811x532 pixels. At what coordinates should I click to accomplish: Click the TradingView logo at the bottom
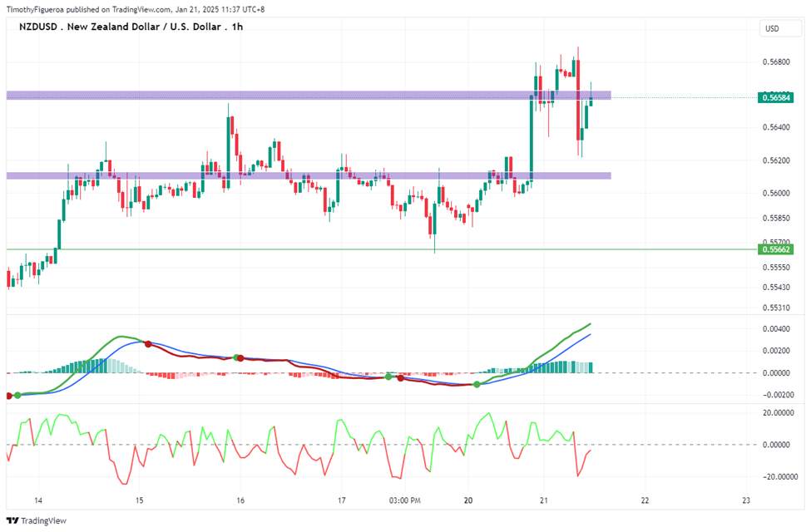click(37, 520)
